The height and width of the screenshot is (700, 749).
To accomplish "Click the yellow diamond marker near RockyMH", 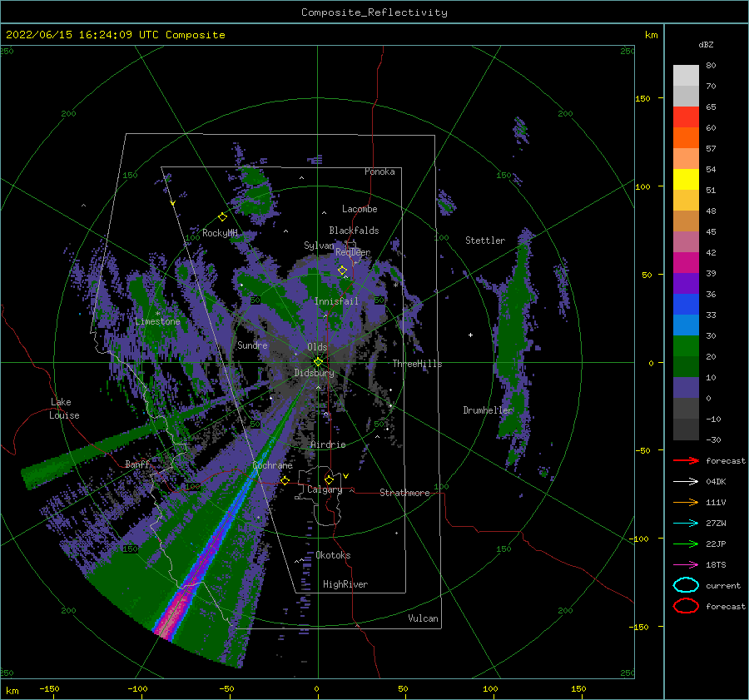I will [x=222, y=217].
